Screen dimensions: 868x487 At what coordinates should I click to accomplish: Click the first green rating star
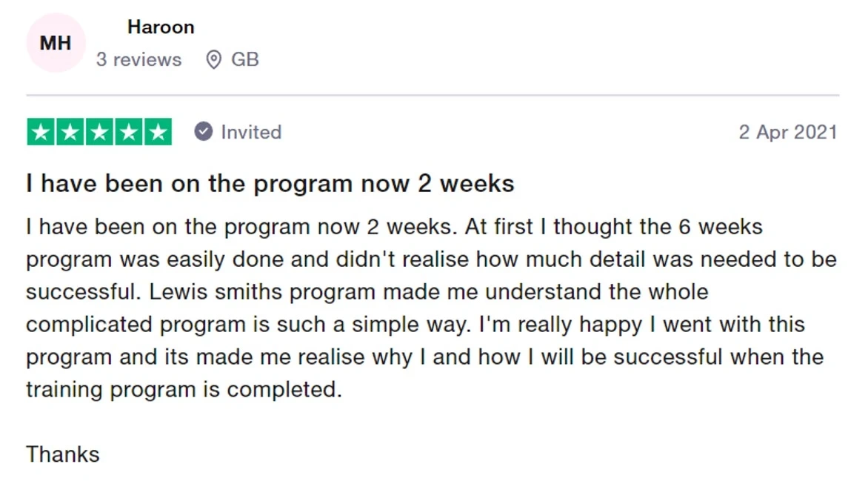tap(41, 132)
